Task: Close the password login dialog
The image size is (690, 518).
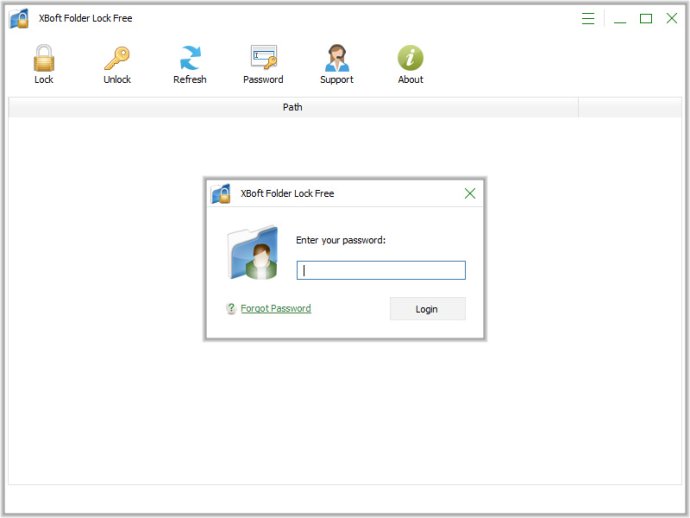Action: [x=470, y=193]
